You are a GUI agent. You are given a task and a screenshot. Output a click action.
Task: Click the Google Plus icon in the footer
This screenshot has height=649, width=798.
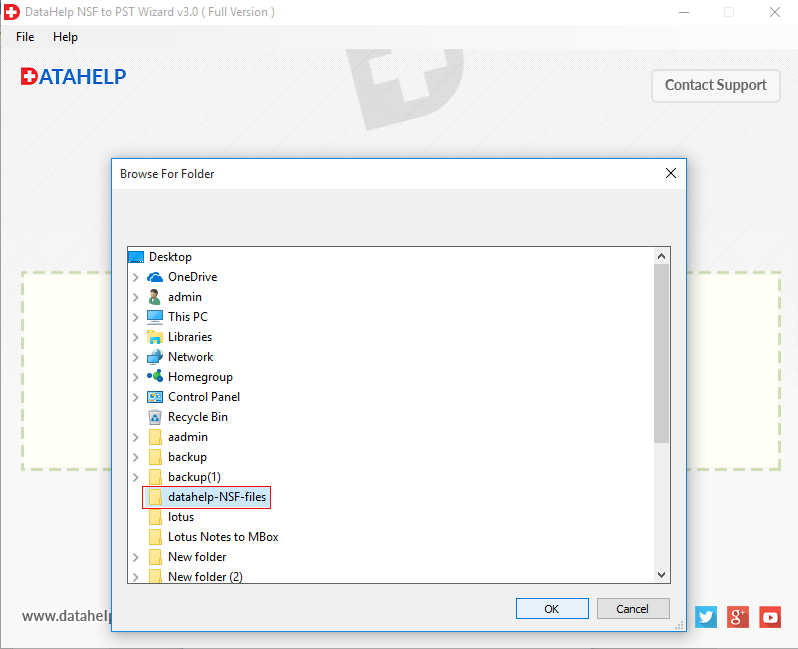(738, 617)
